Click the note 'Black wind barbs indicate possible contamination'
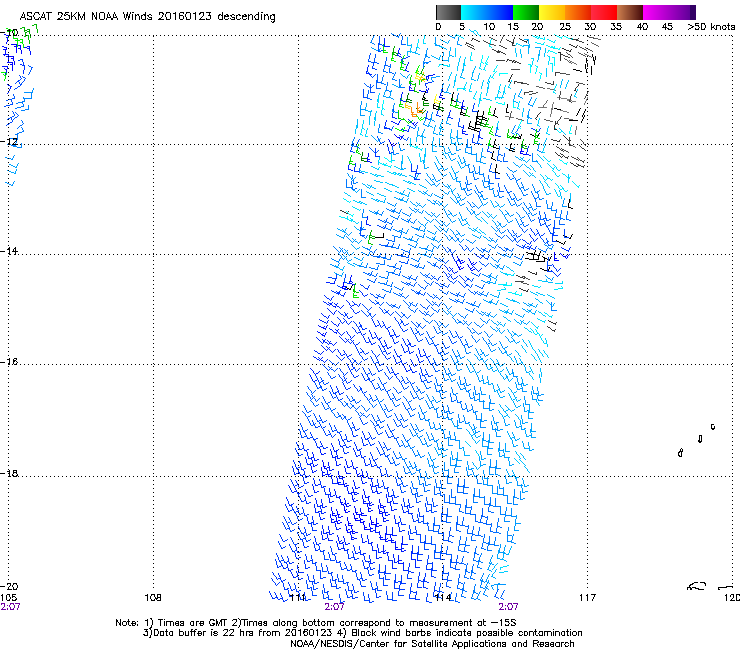The image size is (740, 650). [x=466, y=633]
